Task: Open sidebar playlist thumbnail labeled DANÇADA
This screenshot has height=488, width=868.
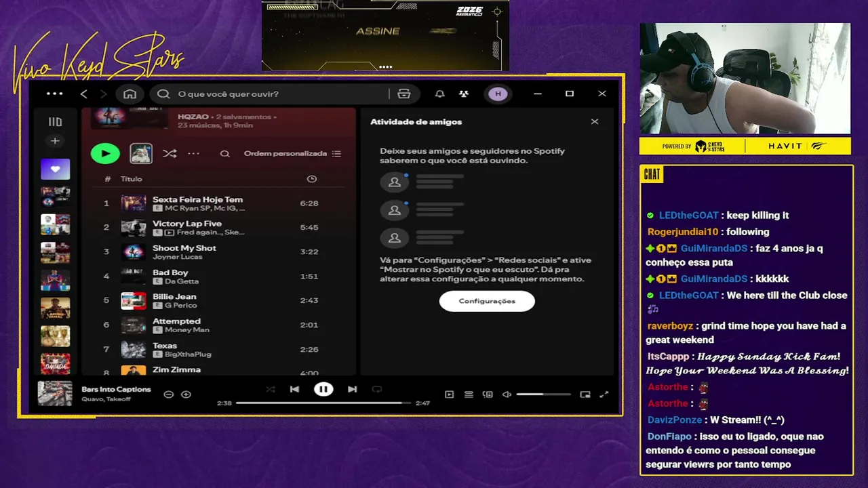Action: point(55,364)
